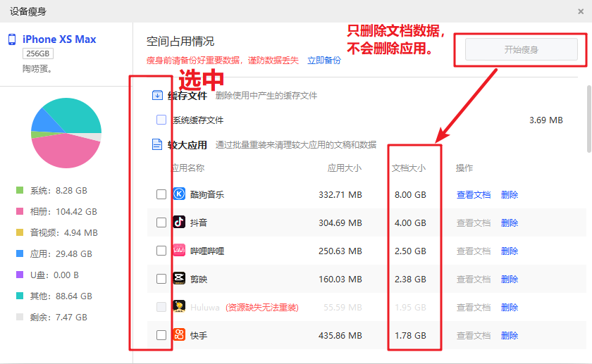Click 查看文档 in the 抖音 row

coord(474,223)
